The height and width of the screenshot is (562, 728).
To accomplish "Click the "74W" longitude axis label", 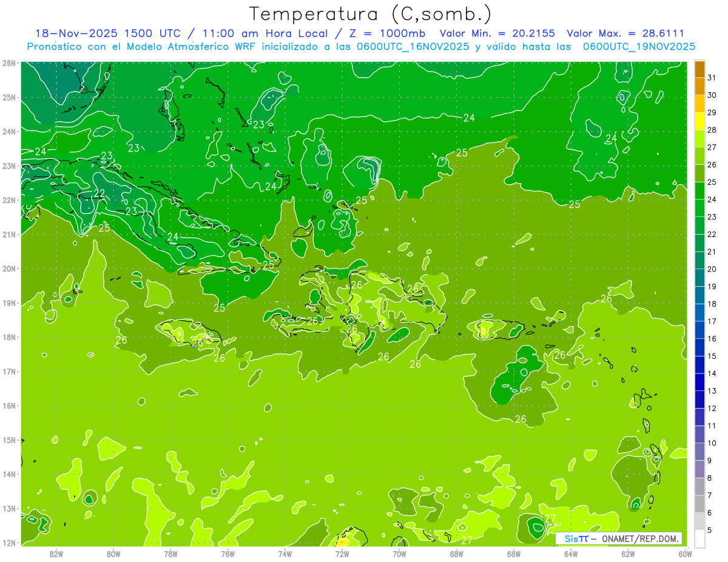I will point(285,554).
